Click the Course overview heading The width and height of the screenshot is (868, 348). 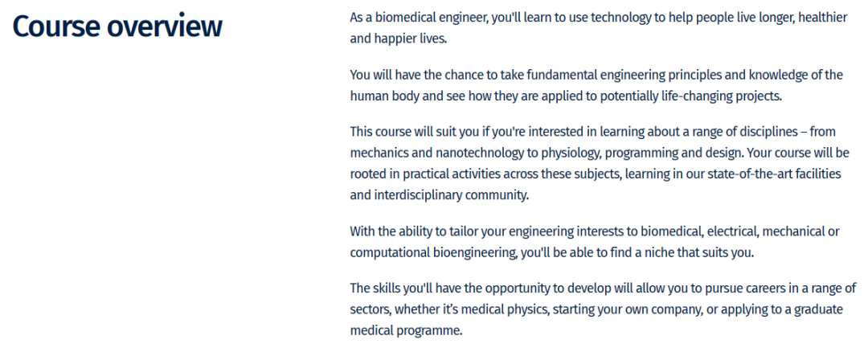coord(117,27)
